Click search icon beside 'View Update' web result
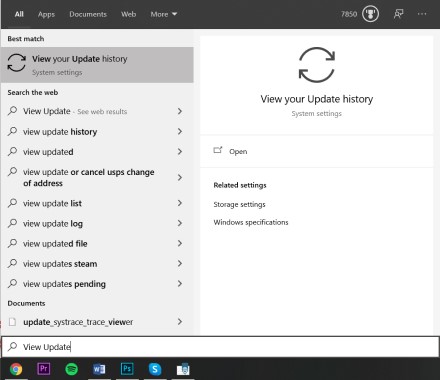The height and width of the screenshot is (380, 440). 12,110
